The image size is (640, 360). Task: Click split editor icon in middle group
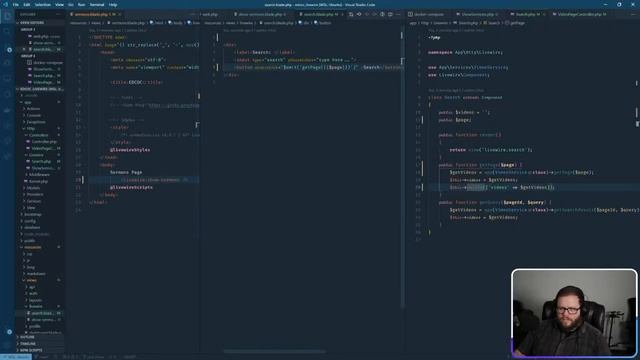point(390,14)
